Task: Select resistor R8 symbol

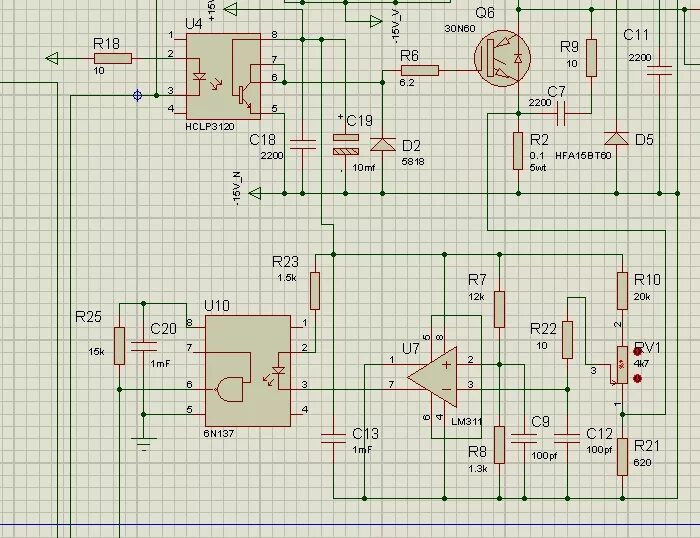Action: [500, 445]
